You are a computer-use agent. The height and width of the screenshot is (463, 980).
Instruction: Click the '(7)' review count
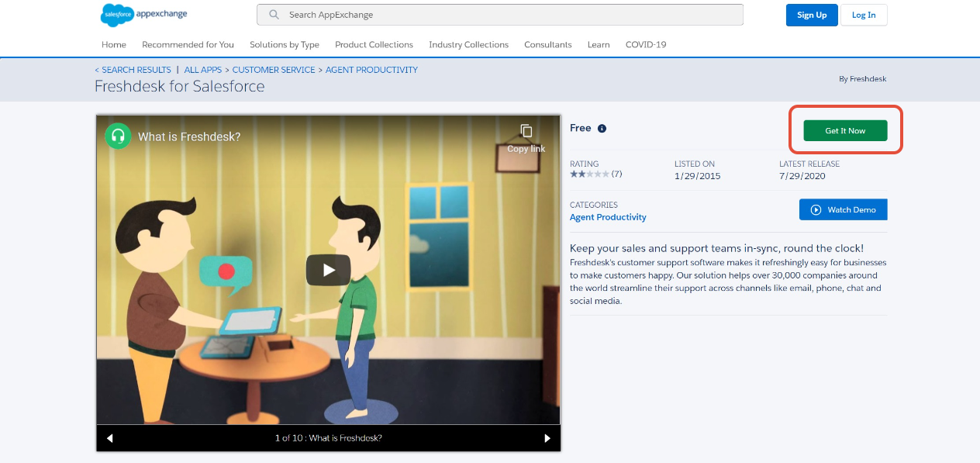tap(616, 174)
